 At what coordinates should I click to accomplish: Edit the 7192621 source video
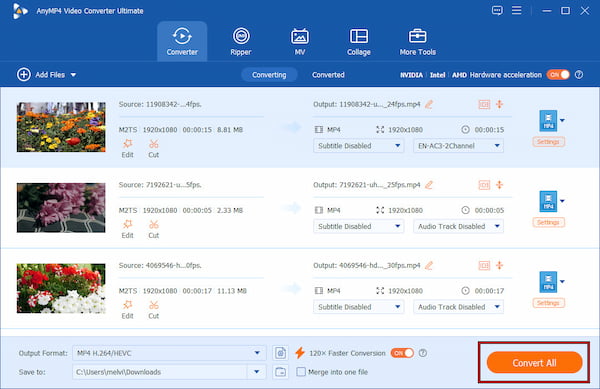[x=127, y=229]
